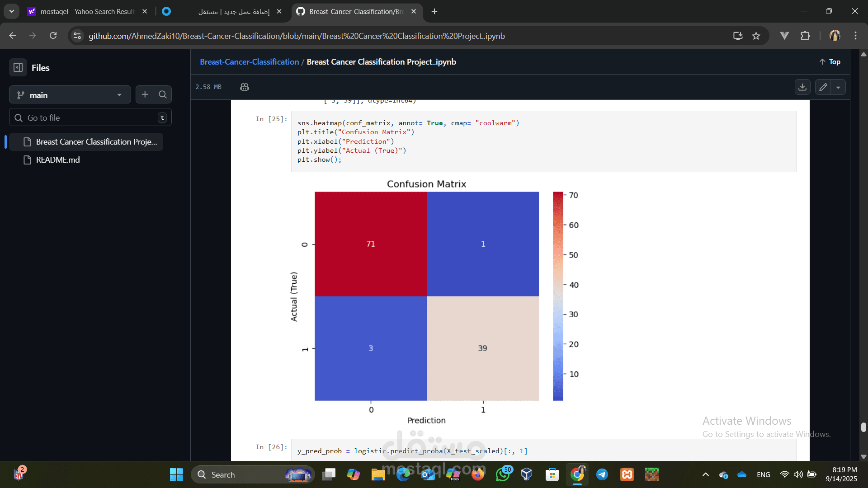Screen dimensions: 868x488
Task: Click the add file plus icon
Action: click(x=145, y=94)
